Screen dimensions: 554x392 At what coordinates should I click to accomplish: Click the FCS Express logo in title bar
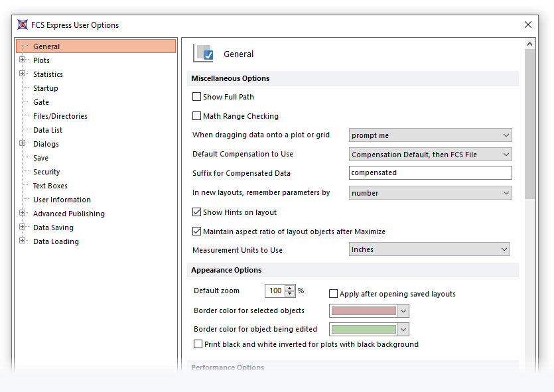[x=22, y=25]
